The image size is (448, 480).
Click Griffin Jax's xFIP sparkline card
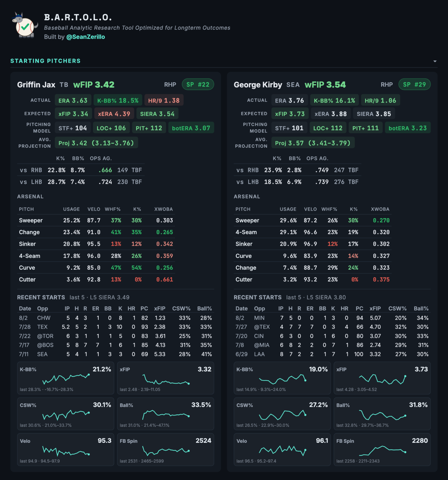(165, 378)
